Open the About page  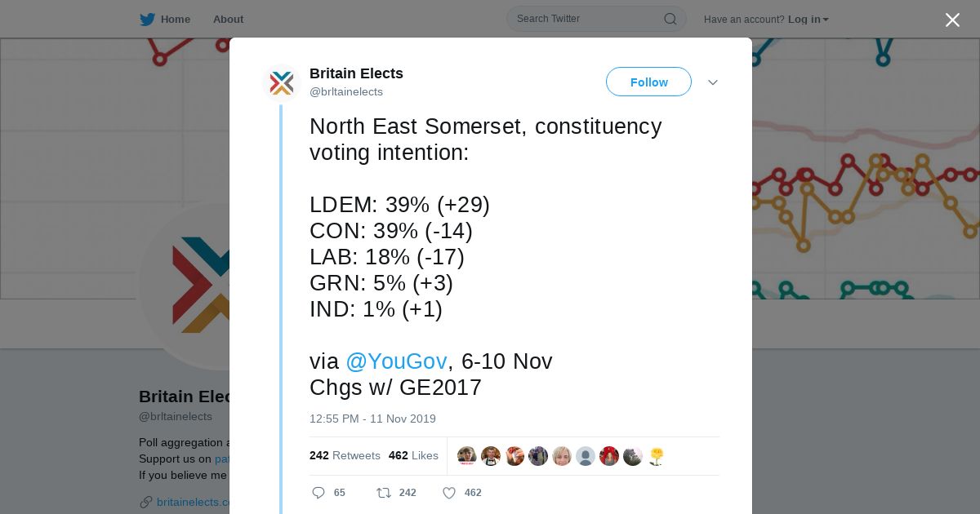pos(228,20)
